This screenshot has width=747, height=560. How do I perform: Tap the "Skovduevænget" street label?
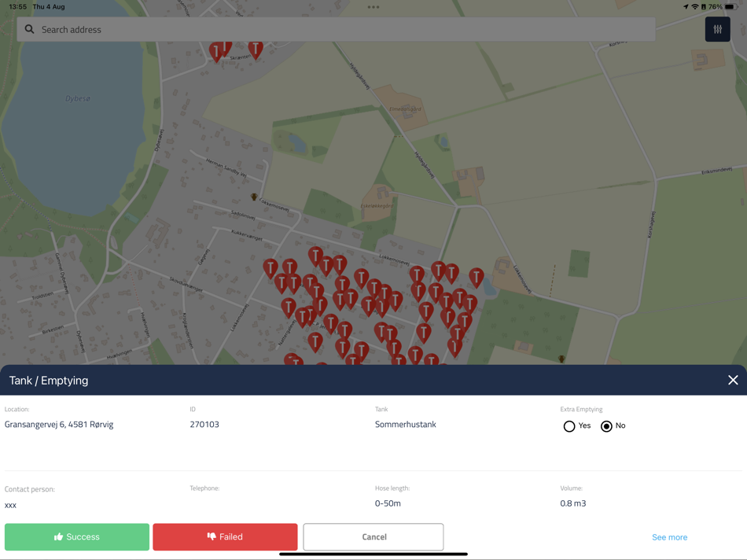(186, 284)
